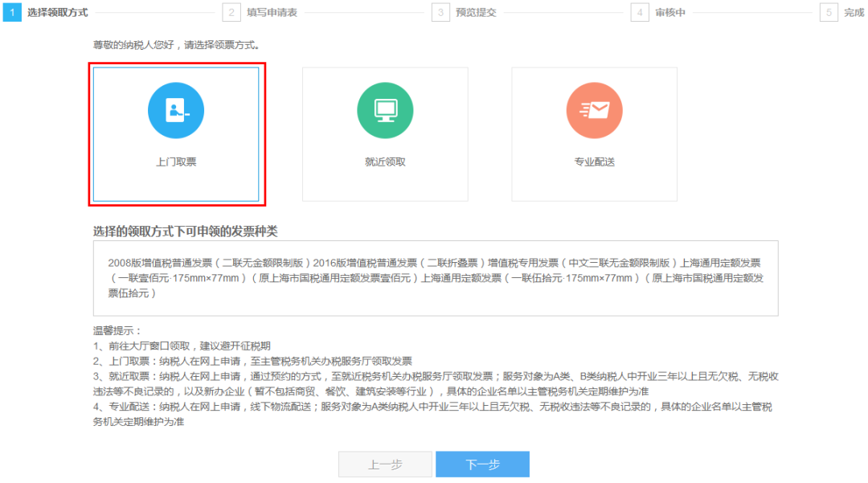Click the 下一步 next step button
This screenshot has width=868, height=483.
click(x=482, y=464)
